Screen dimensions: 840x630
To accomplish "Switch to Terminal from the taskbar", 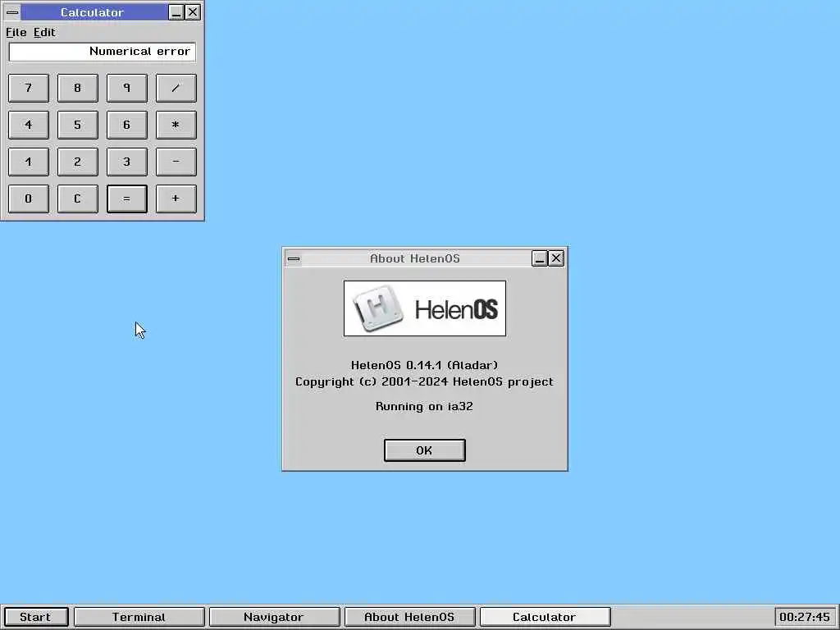I will coord(139,617).
